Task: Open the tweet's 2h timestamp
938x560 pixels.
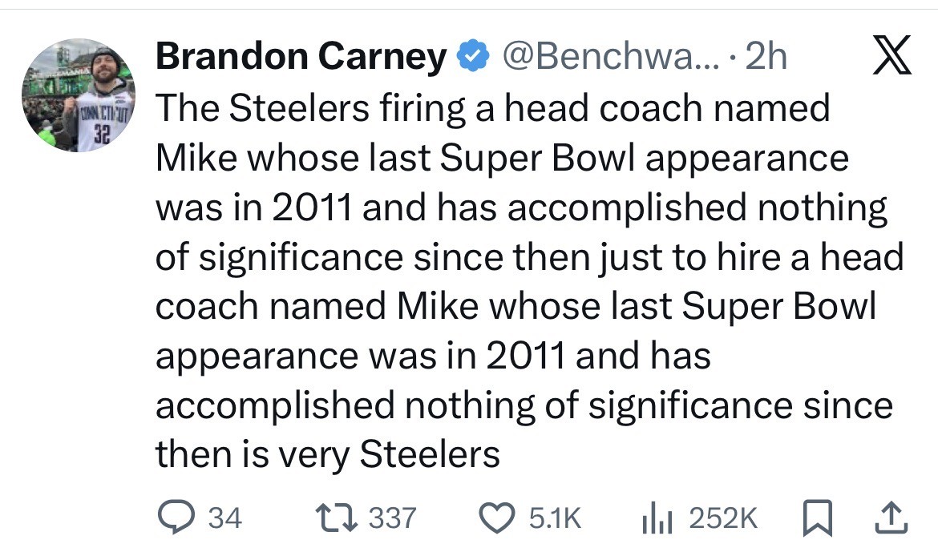Action: (766, 58)
